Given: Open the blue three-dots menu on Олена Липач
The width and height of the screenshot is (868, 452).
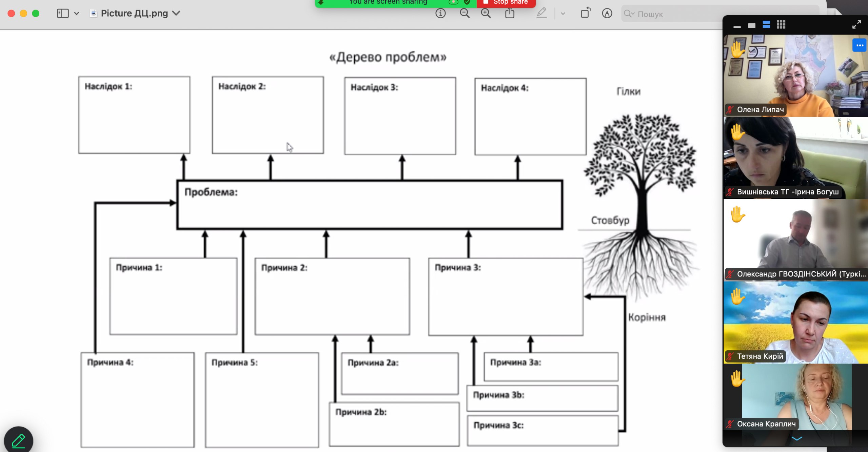Looking at the screenshot, I should (x=860, y=45).
